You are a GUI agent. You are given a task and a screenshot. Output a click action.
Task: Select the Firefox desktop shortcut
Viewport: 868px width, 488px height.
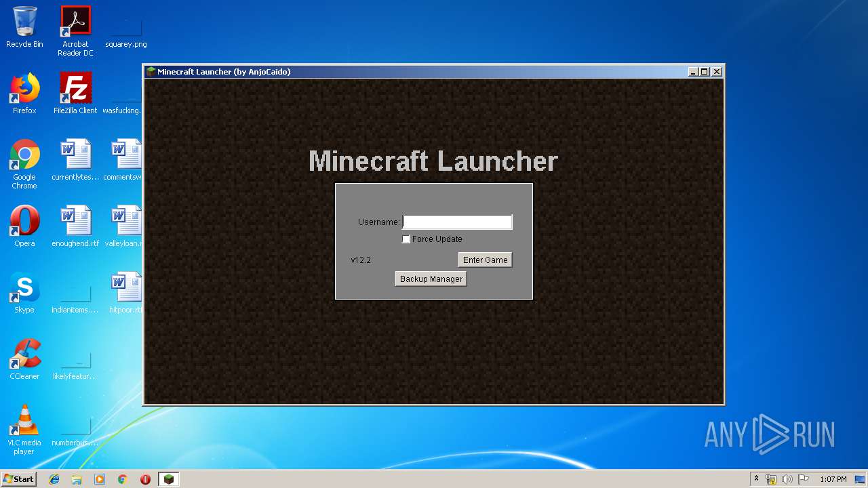[24, 94]
